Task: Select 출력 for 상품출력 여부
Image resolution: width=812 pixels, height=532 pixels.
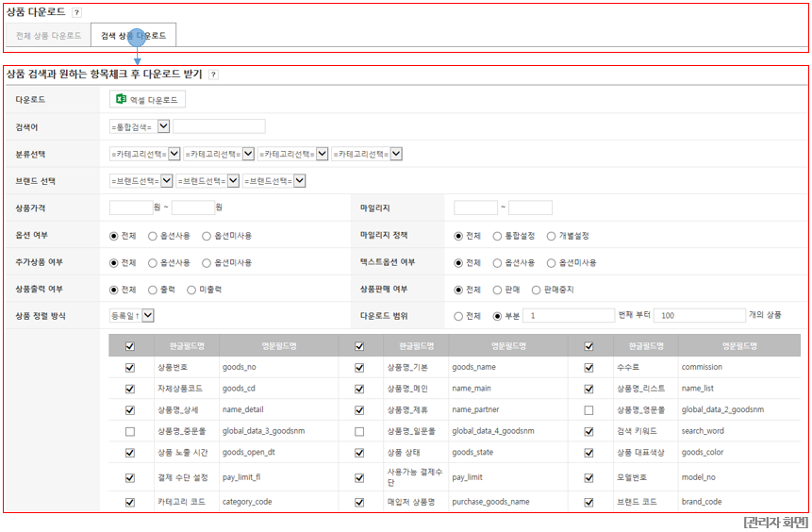Action: point(152,291)
